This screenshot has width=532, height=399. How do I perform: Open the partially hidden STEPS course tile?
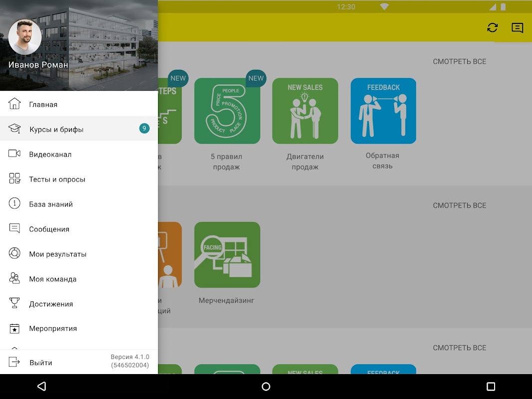(170, 111)
